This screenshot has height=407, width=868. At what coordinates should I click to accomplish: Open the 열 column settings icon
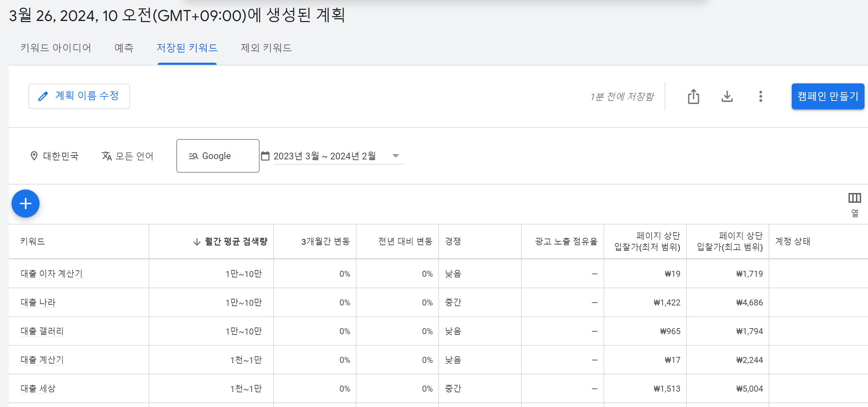click(x=855, y=198)
